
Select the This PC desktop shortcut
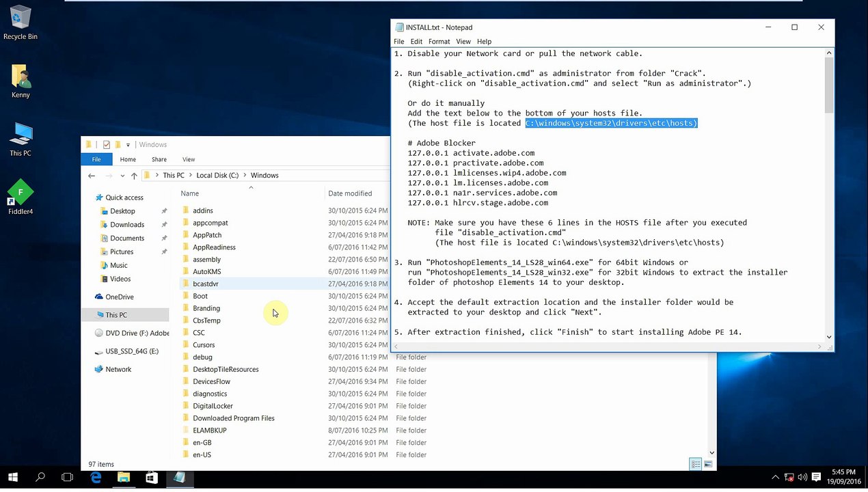click(21, 139)
